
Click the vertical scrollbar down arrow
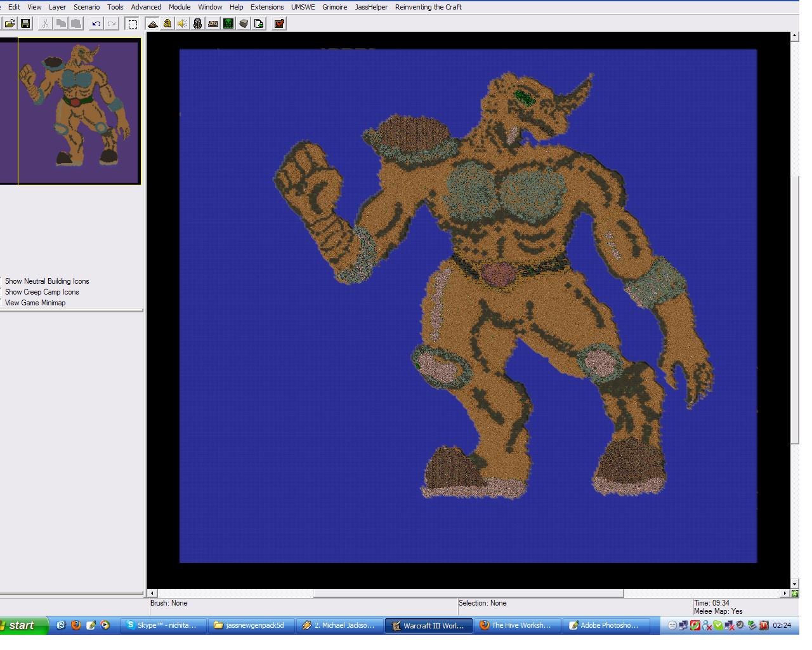795,584
